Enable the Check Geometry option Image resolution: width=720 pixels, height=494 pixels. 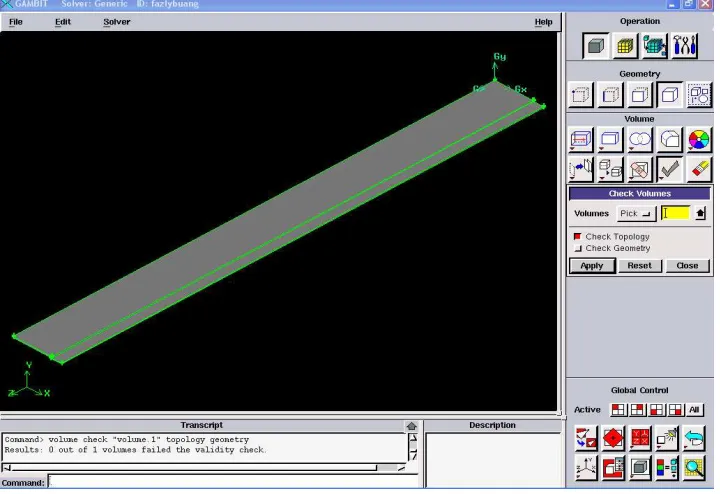pos(578,248)
